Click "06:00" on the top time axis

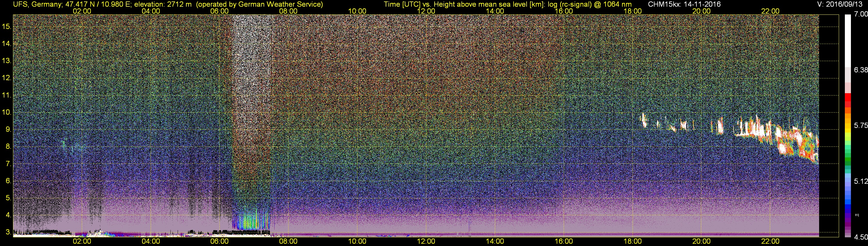(x=219, y=11)
